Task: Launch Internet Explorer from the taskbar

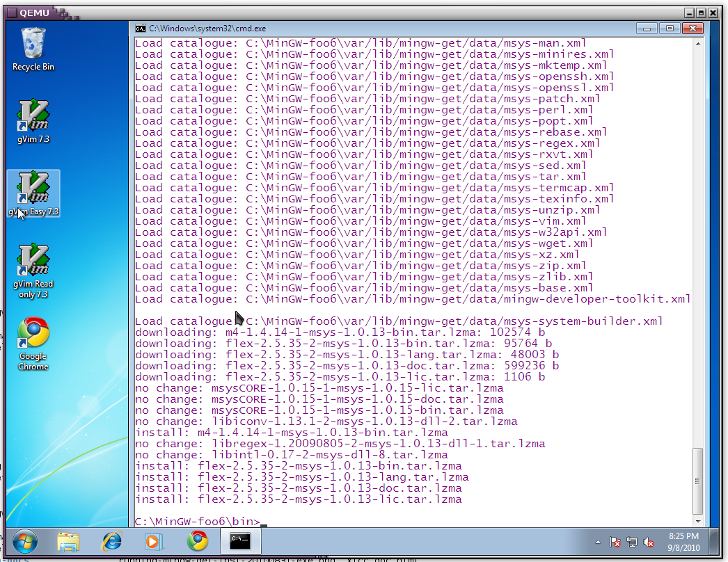Action: [x=111, y=541]
